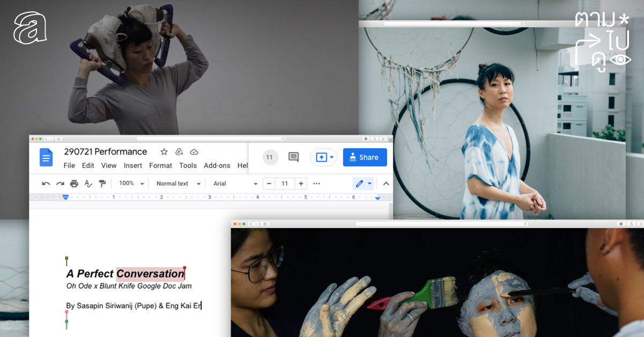Image resolution: width=644 pixels, height=337 pixels.
Task: Click the document title 290721 Performance
Action: (x=105, y=151)
